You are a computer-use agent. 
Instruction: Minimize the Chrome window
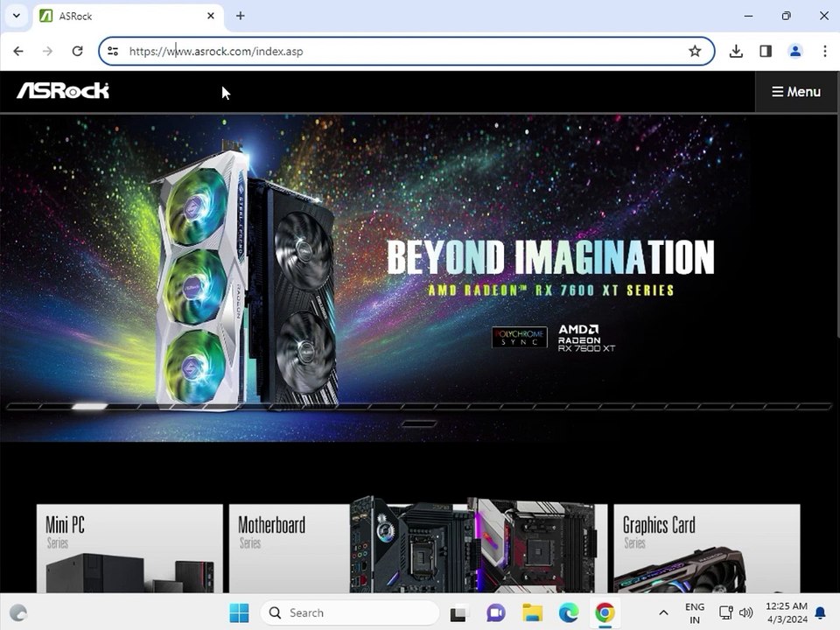click(x=748, y=16)
